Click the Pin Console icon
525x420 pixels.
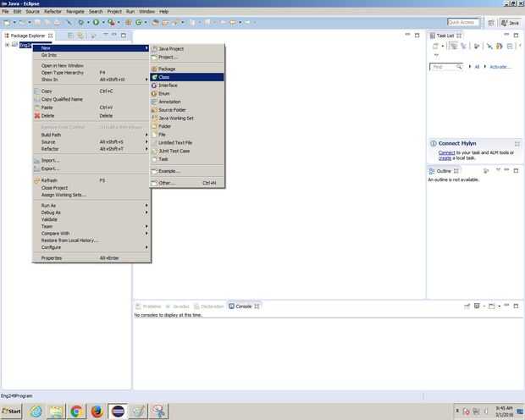[x=467, y=307]
